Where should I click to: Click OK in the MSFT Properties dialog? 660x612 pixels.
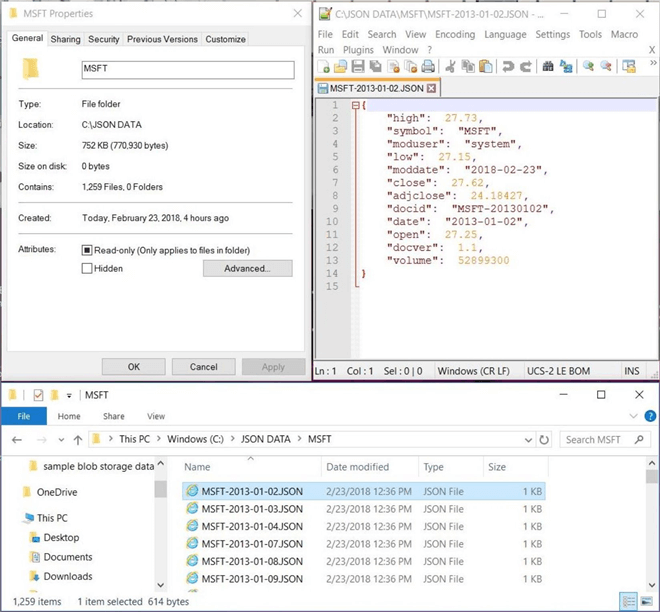(133, 367)
